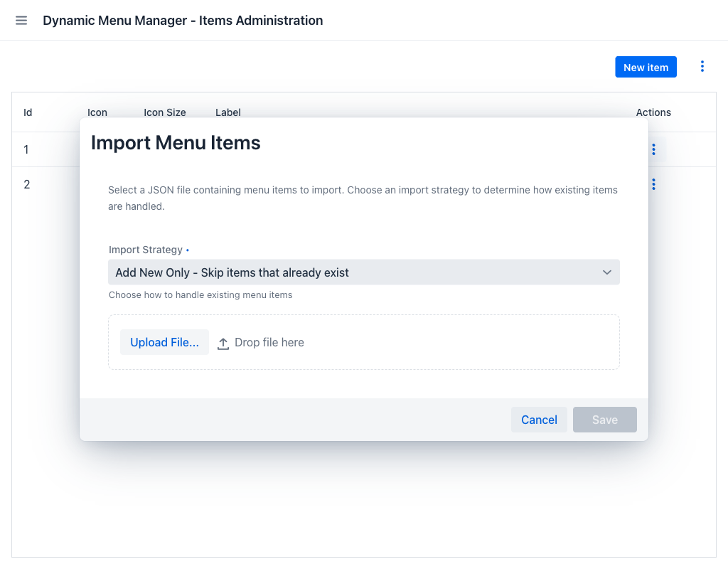Click the Import Menu Items heading

click(176, 142)
